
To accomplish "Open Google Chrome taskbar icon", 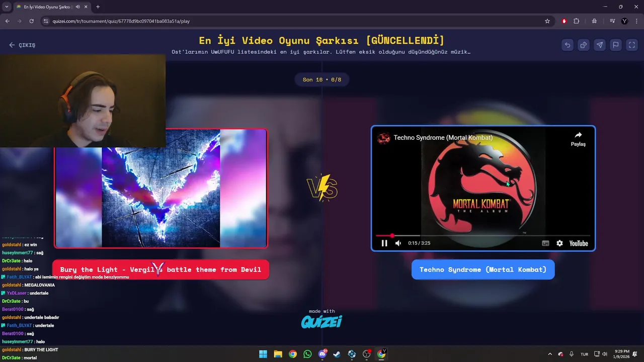I will click(x=293, y=354).
